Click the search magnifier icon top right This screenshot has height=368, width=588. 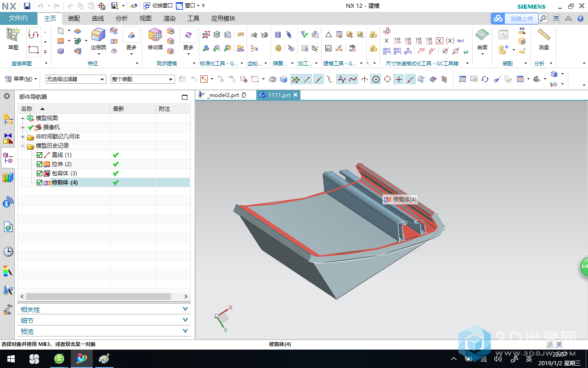click(x=543, y=19)
